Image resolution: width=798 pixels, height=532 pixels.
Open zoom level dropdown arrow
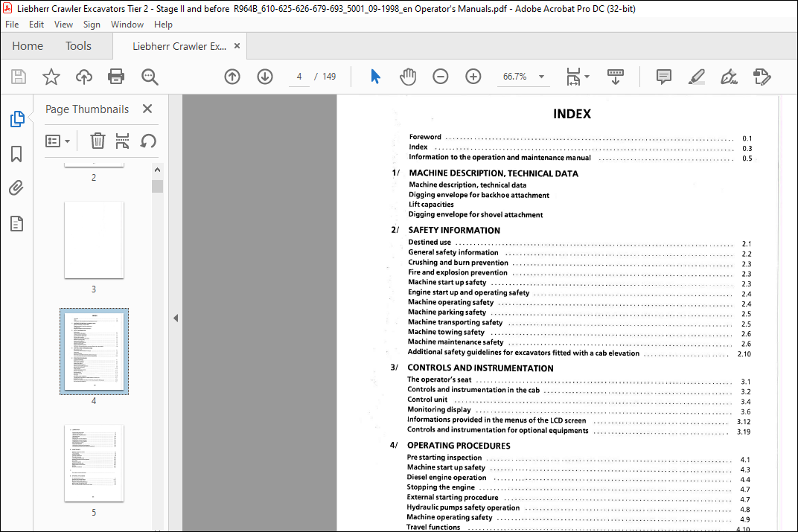(541, 77)
